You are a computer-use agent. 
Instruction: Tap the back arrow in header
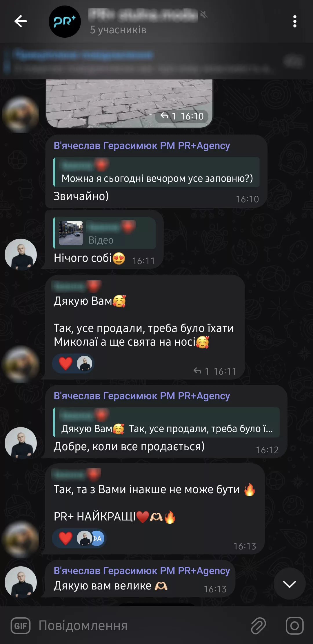[21, 21]
